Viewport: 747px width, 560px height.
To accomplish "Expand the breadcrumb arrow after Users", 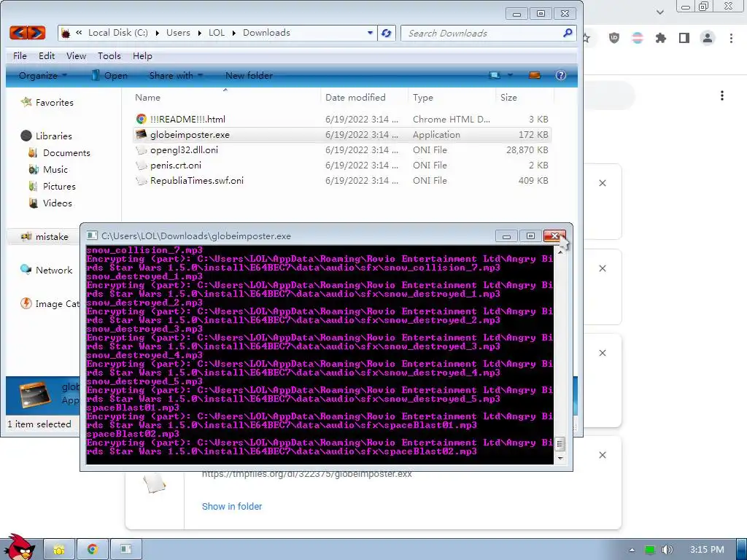I will (199, 33).
